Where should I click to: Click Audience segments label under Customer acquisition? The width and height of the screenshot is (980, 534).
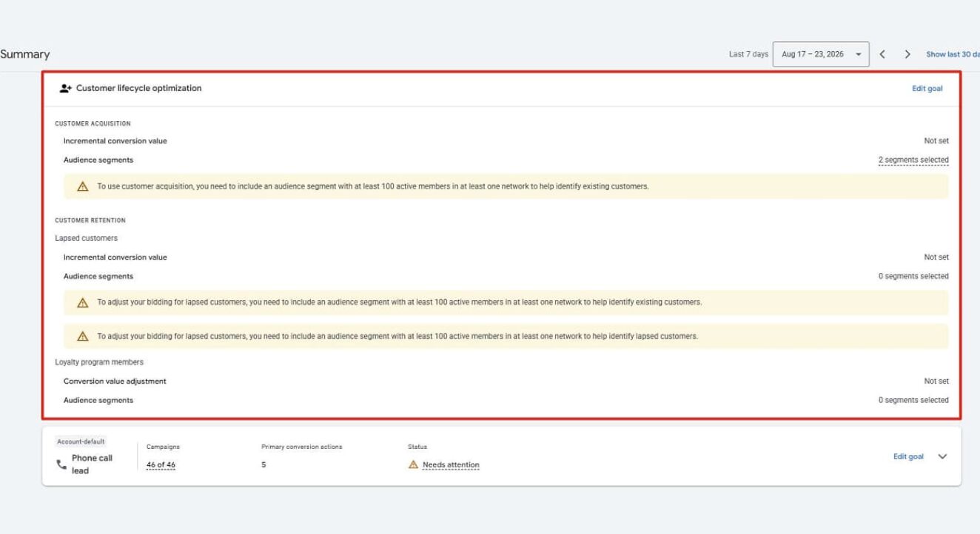pos(98,160)
